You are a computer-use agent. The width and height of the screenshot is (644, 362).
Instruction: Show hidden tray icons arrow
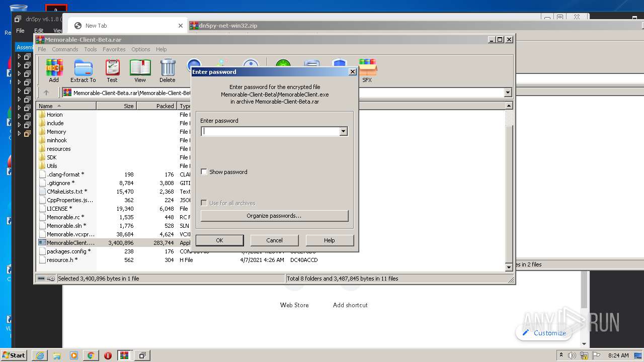pos(561,355)
